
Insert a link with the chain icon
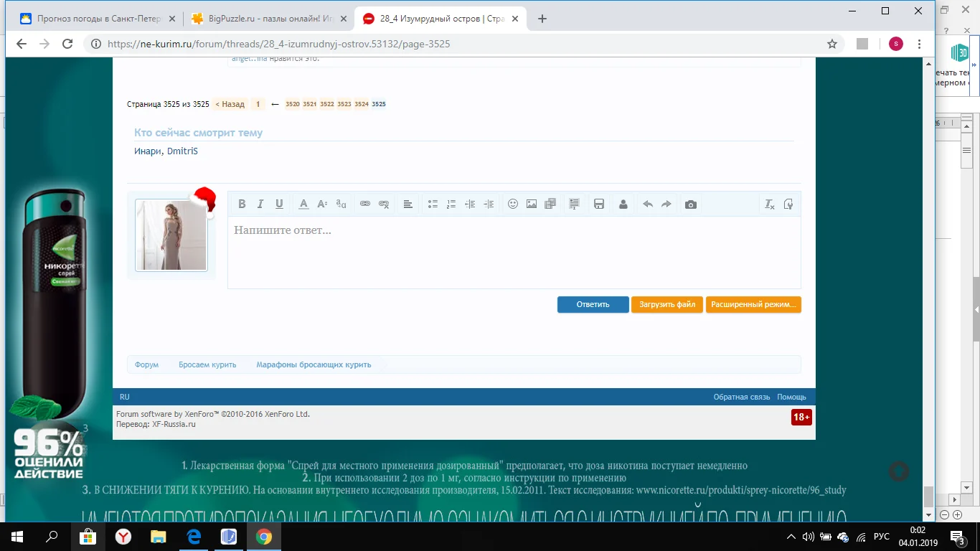[x=365, y=204]
